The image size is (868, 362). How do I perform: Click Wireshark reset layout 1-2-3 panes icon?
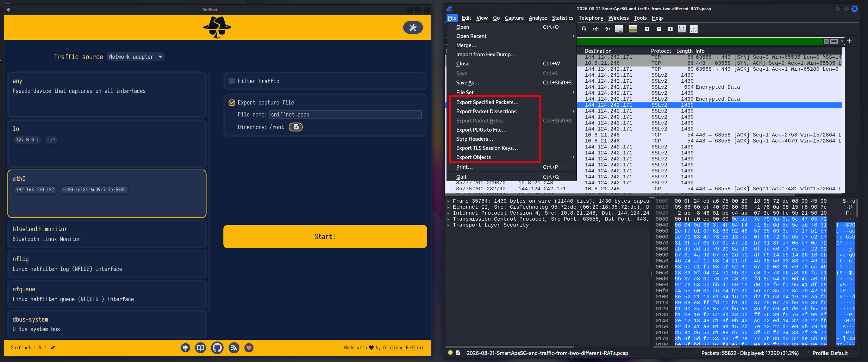click(x=694, y=29)
